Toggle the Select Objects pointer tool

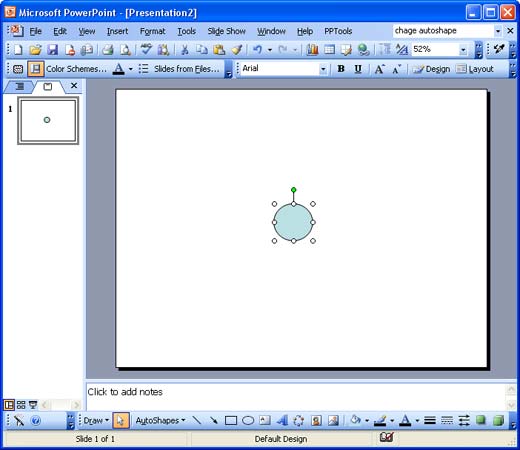coord(121,420)
